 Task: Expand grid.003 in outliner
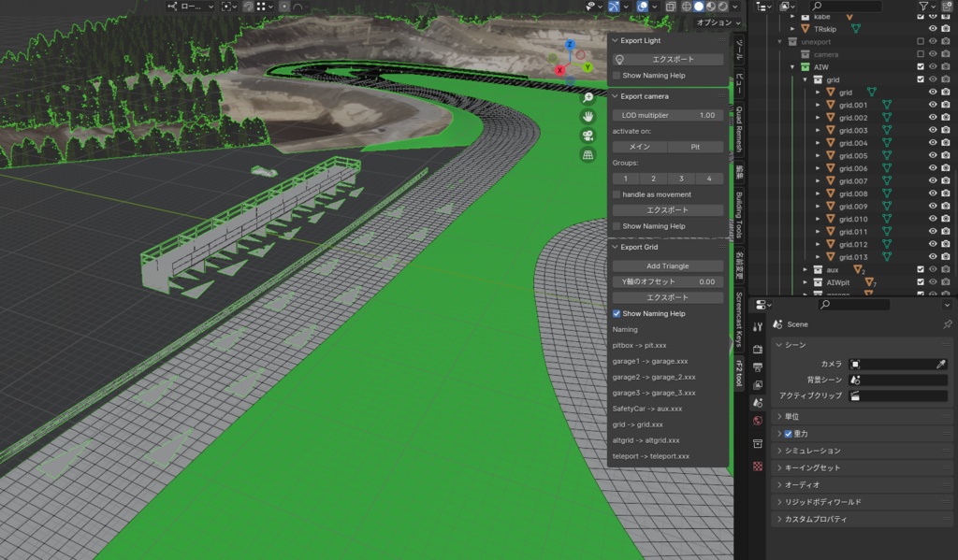[818, 130]
